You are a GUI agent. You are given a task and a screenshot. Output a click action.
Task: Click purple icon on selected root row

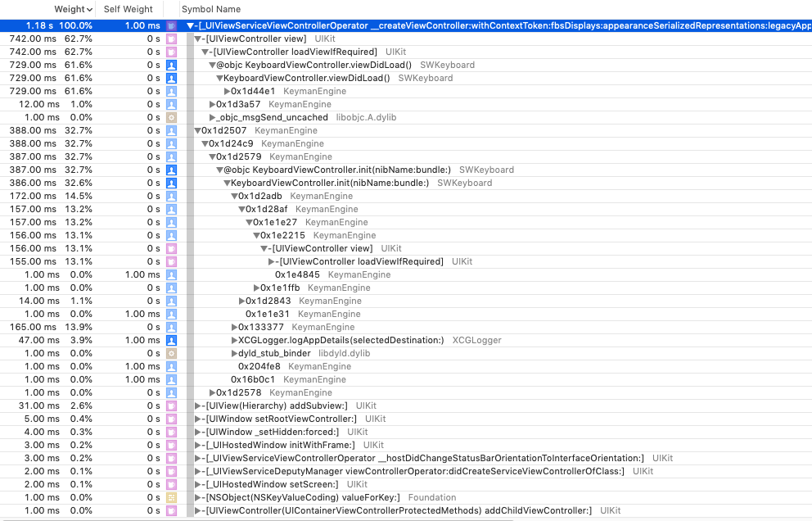pos(171,25)
